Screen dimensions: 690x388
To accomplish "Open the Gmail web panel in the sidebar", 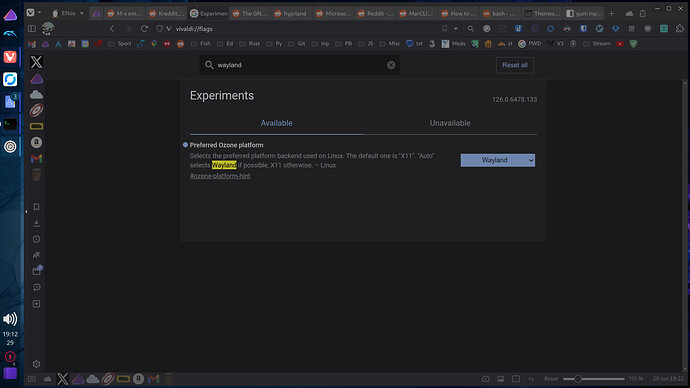I will pos(37,158).
